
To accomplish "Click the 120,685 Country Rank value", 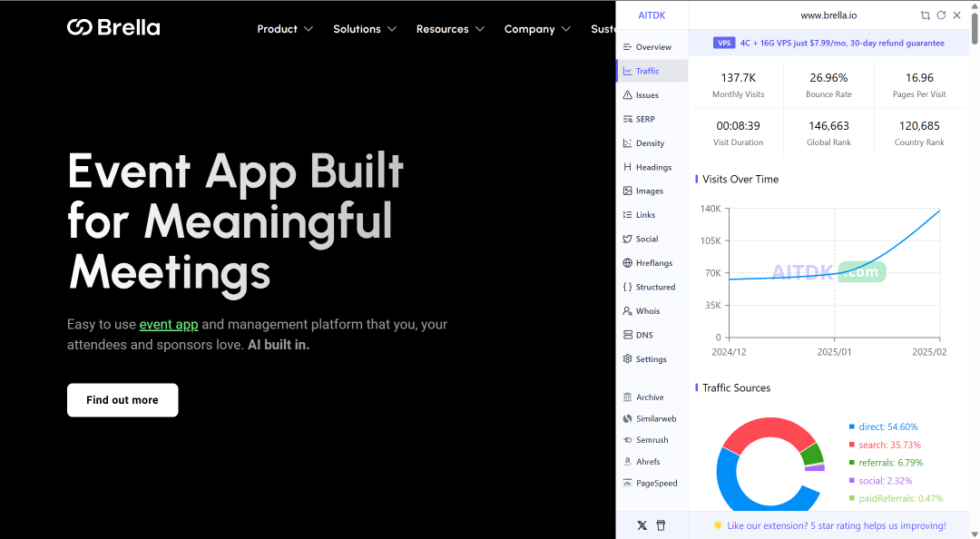I will pos(919,126).
